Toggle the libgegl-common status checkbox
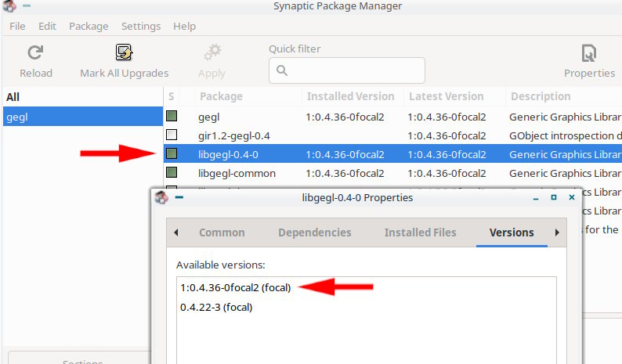This screenshot has height=364, width=622. 172,173
